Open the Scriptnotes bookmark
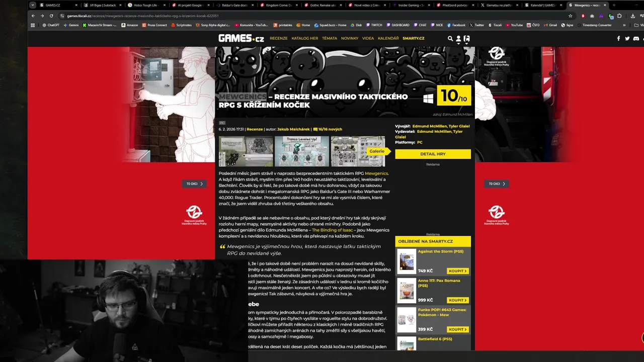 (x=181, y=25)
